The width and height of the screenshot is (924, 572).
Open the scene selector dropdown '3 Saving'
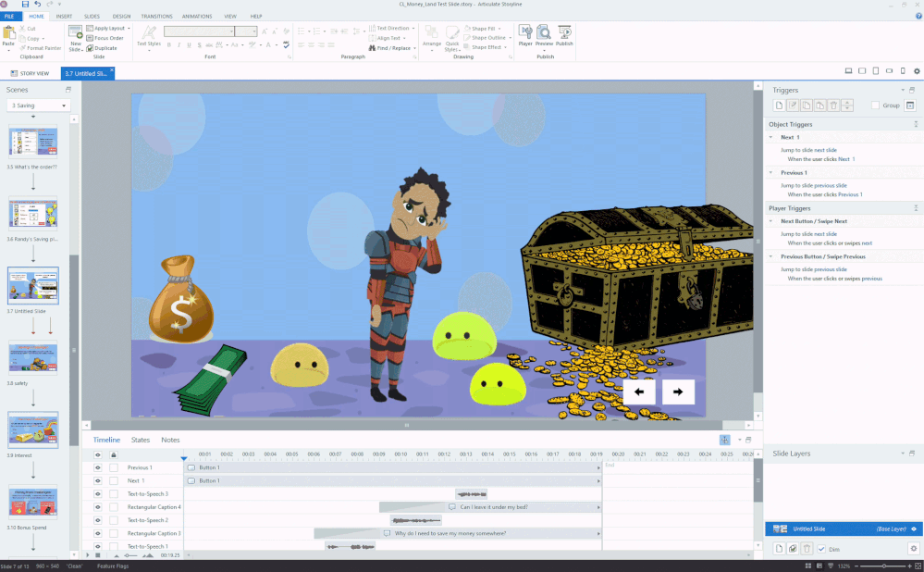click(39, 106)
